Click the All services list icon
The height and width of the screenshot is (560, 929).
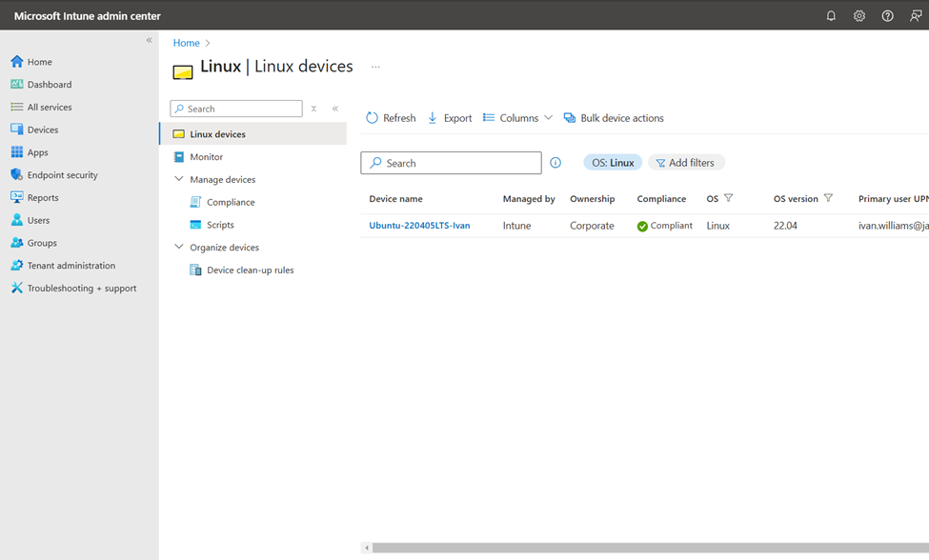coord(16,107)
